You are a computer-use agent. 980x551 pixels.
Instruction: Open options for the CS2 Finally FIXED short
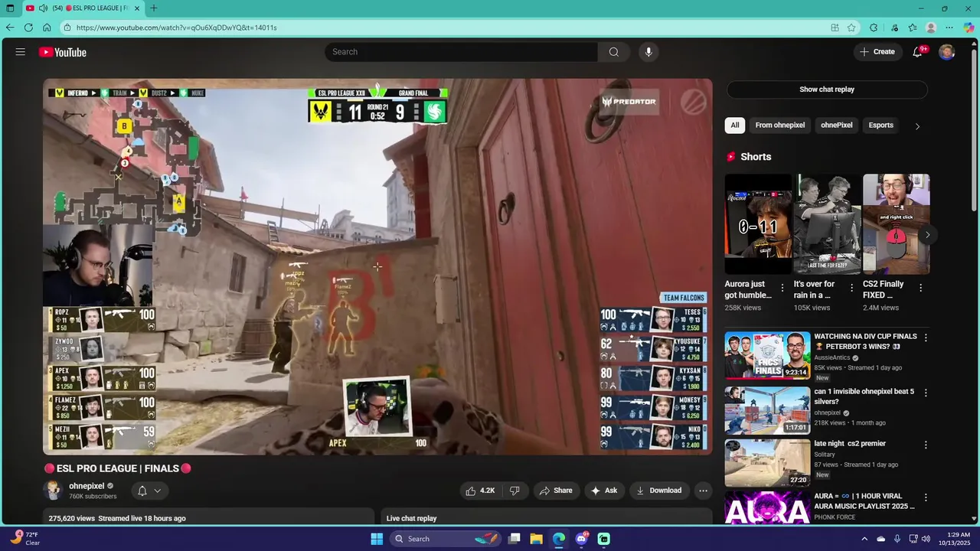click(920, 288)
